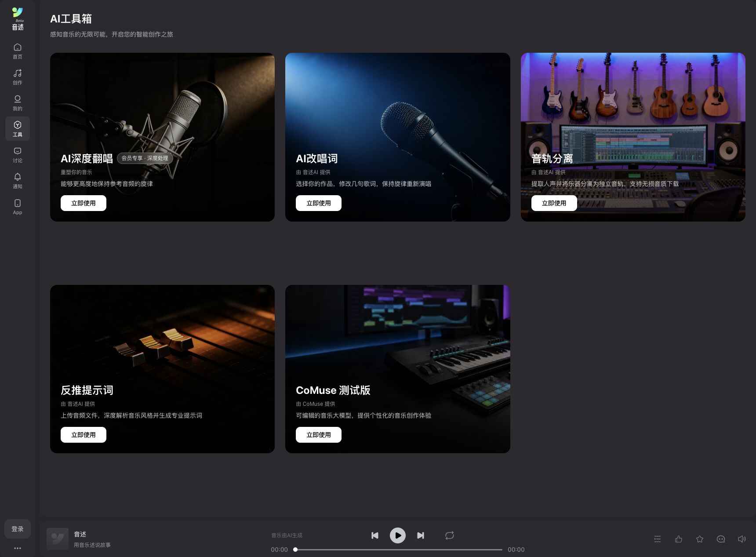Open the CoMuse 测试版 card title
The image size is (756, 557).
coord(333,390)
